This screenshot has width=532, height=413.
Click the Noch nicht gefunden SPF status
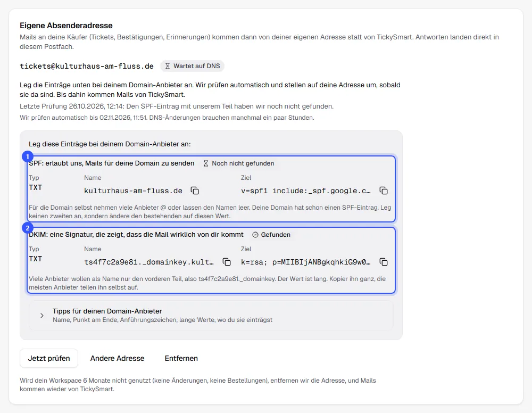point(239,163)
